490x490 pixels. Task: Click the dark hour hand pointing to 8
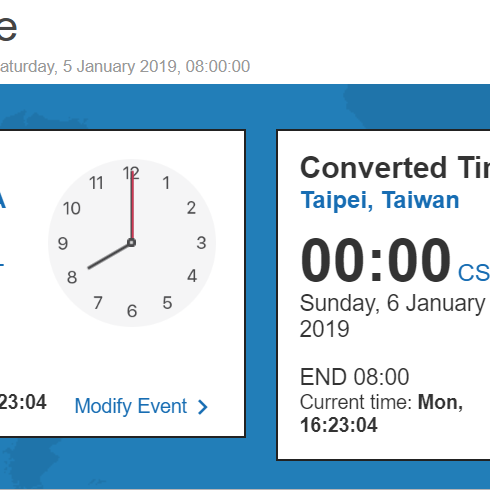[x=108, y=256]
